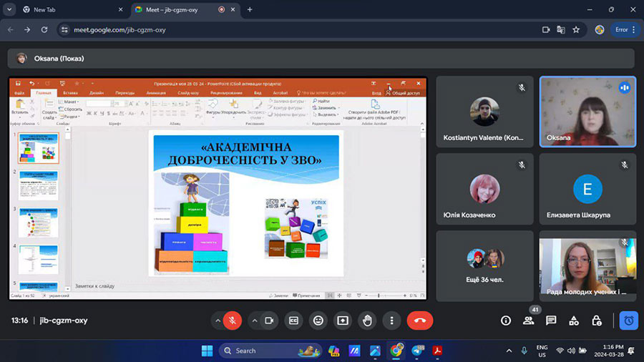This screenshot has height=362, width=644.
Task: Click the Найти button in PowerPoint ribbon
Action: coord(321,101)
